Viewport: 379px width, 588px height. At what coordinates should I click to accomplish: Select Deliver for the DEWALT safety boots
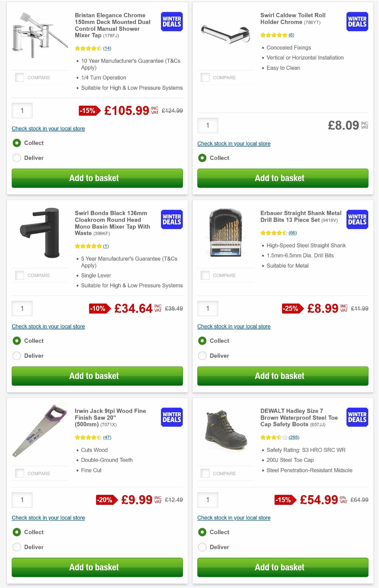tap(202, 547)
